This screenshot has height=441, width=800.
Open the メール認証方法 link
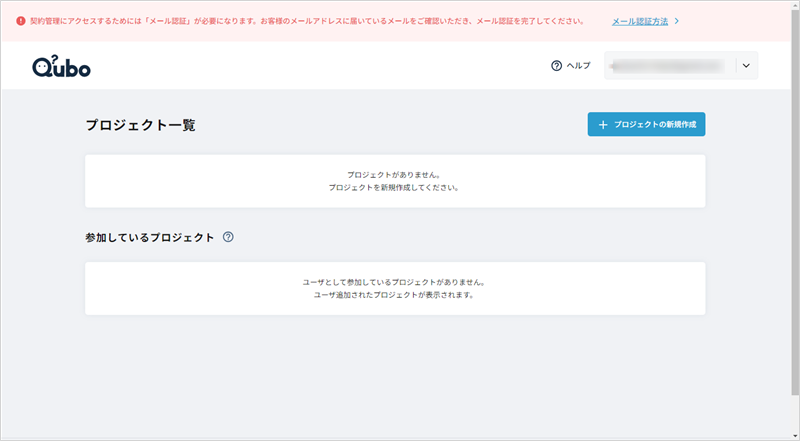pos(640,21)
